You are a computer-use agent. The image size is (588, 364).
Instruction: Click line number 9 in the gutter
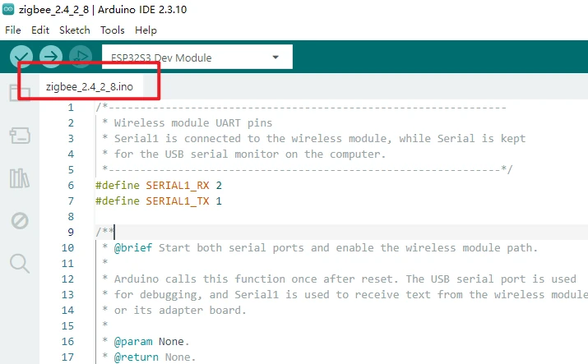71,233
